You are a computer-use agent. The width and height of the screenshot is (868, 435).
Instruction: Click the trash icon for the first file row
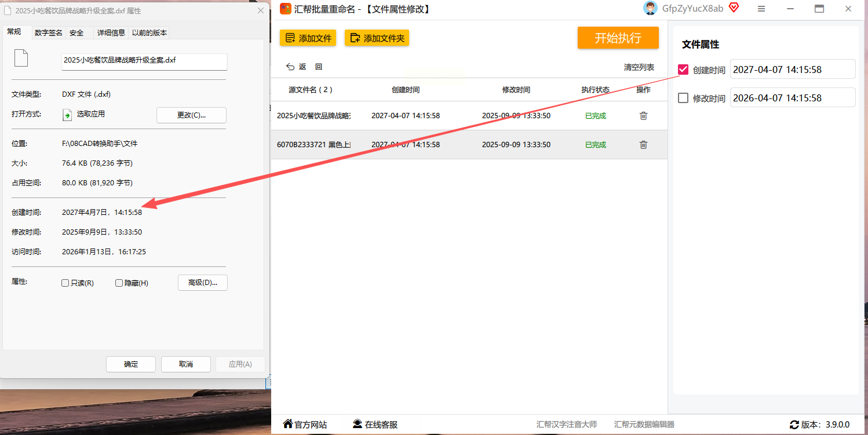[x=643, y=116]
